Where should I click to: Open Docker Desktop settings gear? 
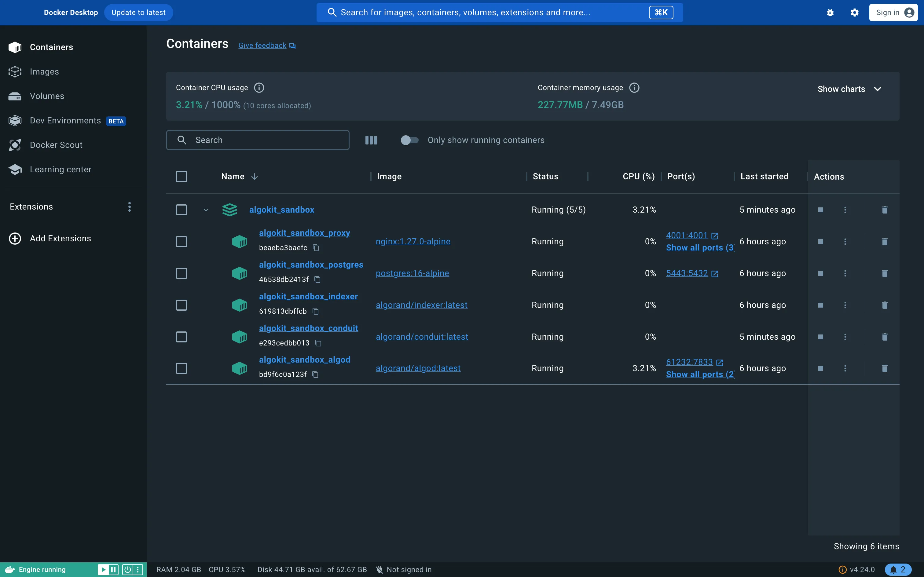point(855,12)
